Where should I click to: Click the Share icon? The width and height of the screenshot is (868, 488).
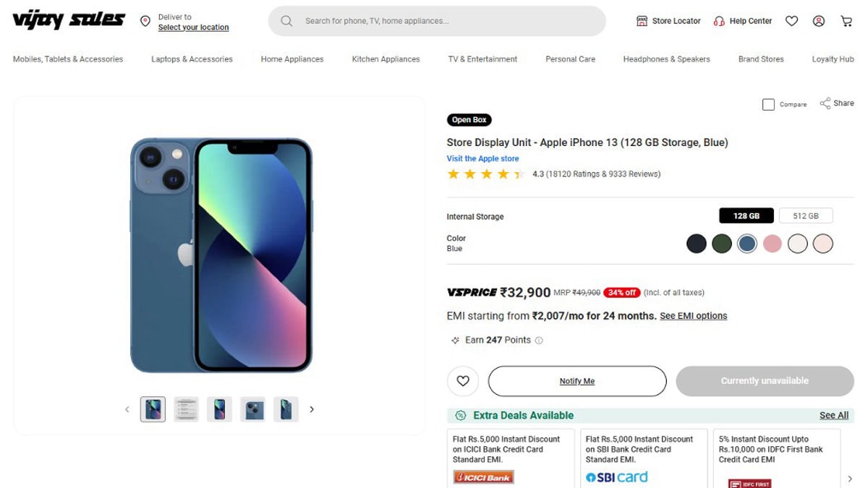tap(825, 103)
